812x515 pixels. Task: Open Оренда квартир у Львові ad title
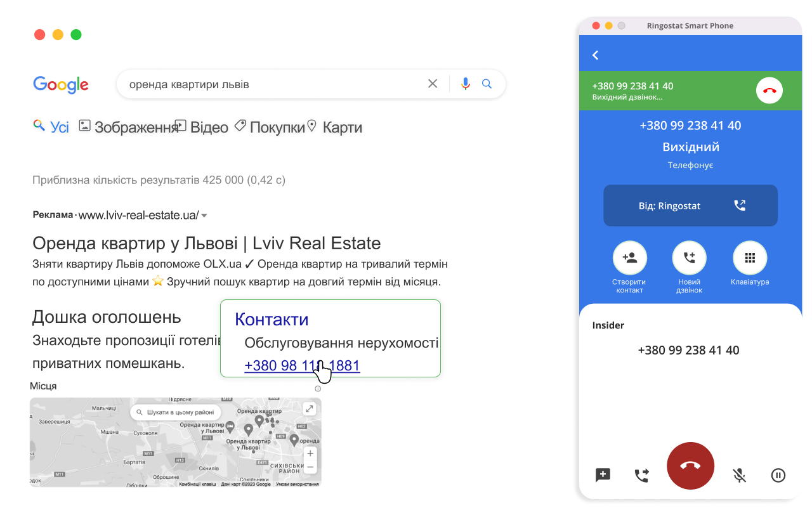pyautogui.click(x=207, y=243)
